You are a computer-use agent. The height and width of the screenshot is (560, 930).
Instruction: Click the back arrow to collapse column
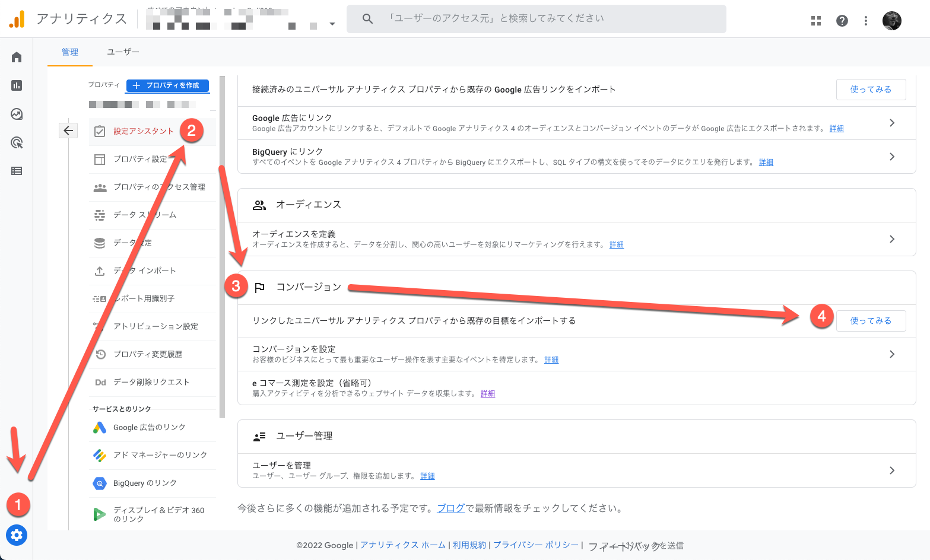tap(68, 131)
